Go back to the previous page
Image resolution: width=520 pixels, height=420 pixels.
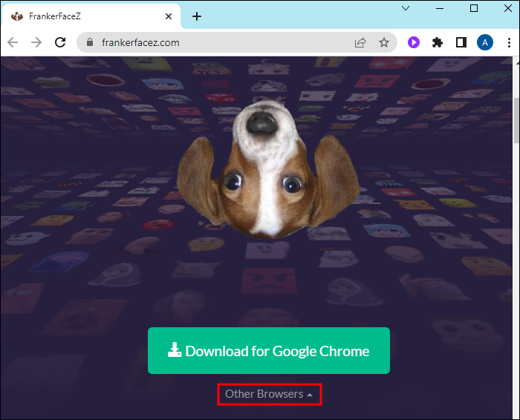click(13, 42)
